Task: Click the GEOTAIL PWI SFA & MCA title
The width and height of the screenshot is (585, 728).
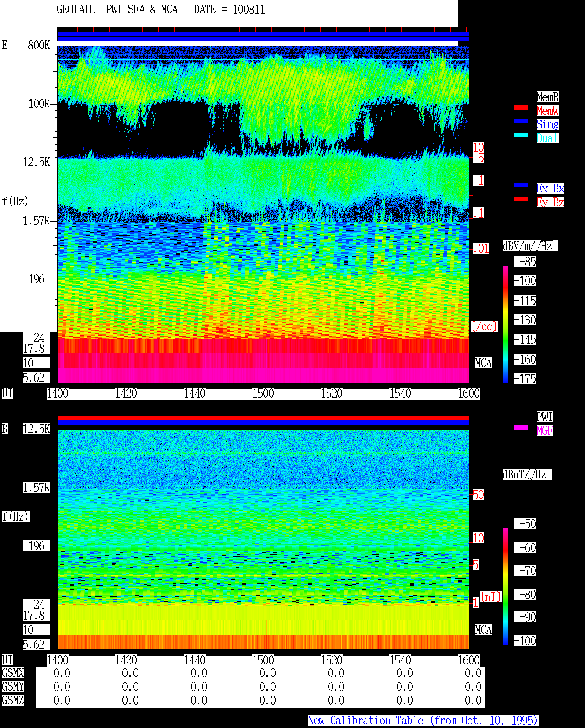Action: [x=117, y=10]
